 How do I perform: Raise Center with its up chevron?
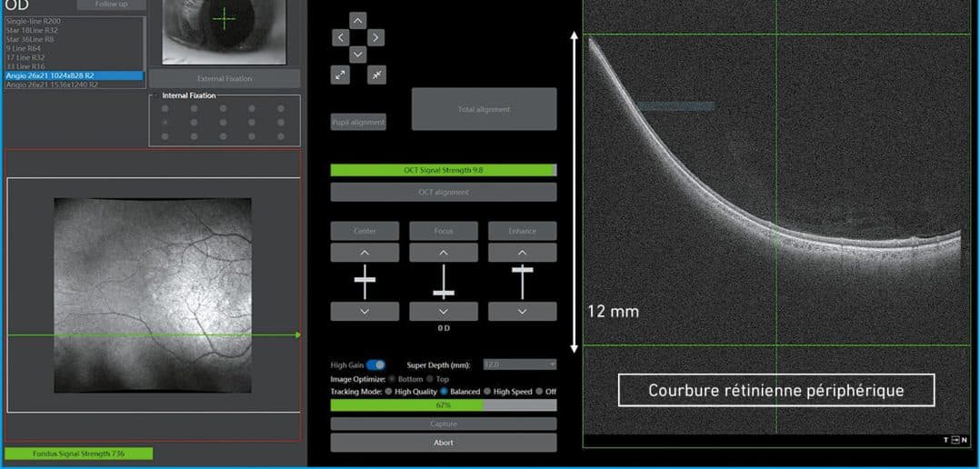tap(365, 253)
